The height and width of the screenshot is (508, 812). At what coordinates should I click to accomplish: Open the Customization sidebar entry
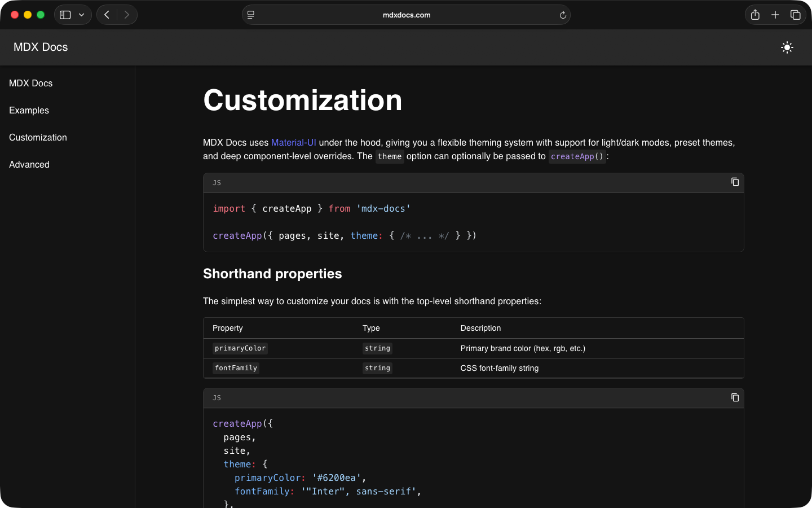tap(37, 137)
